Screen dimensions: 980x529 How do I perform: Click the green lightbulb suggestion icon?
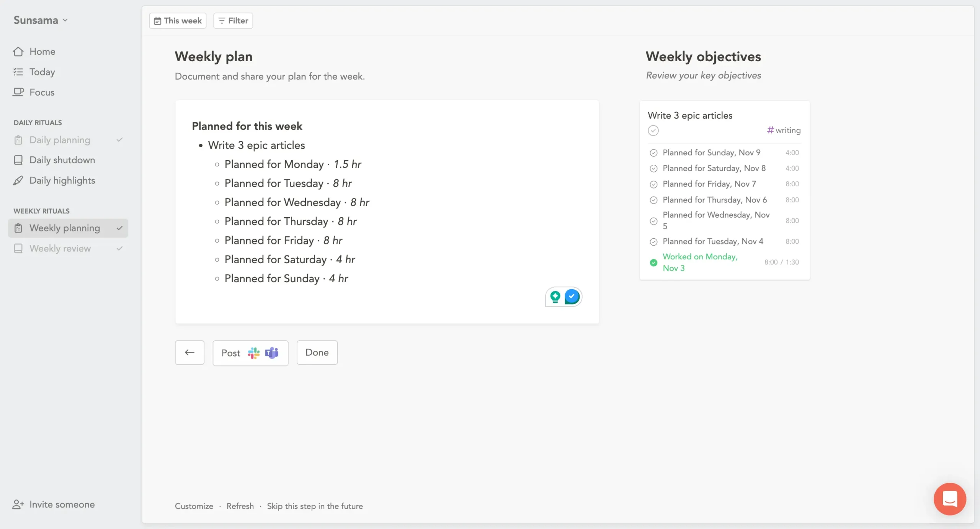[555, 296]
